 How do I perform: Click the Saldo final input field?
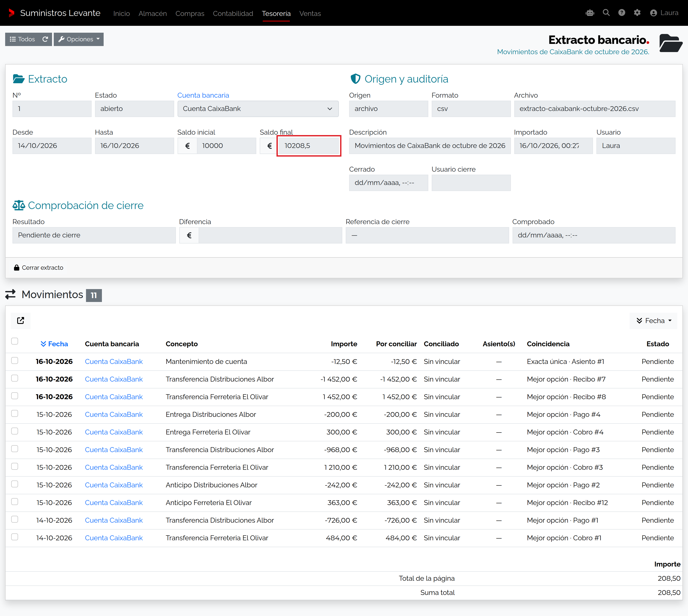(x=309, y=146)
